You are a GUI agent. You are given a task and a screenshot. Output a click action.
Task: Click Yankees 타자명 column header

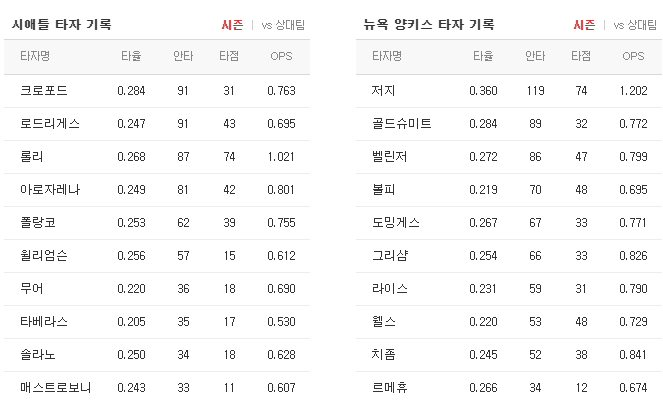(x=386, y=56)
